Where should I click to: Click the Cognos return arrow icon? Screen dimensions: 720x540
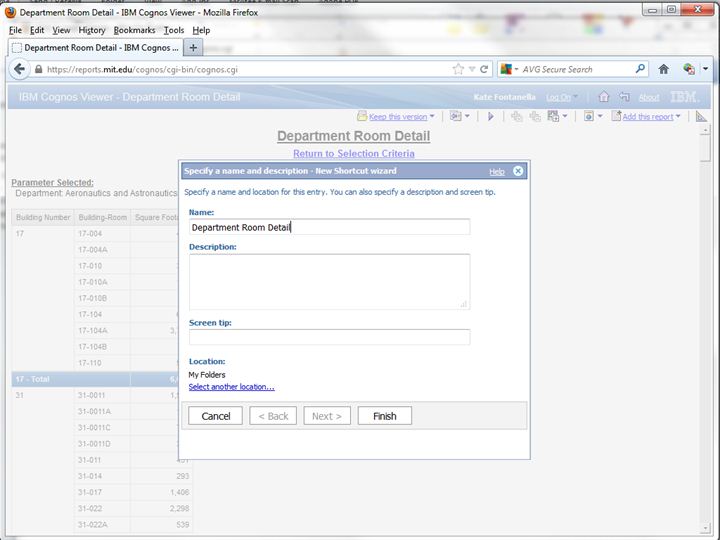click(624, 97)
